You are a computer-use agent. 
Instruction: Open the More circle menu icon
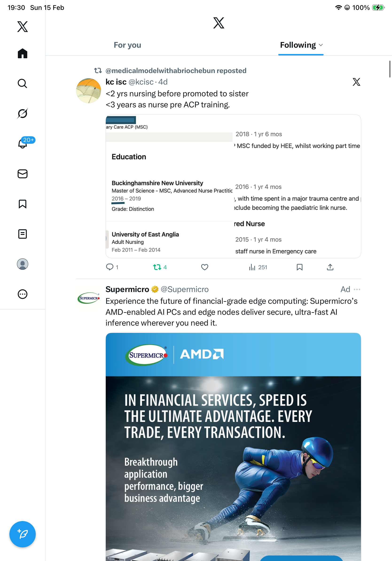pyautogui.click(x=22, y=294)
